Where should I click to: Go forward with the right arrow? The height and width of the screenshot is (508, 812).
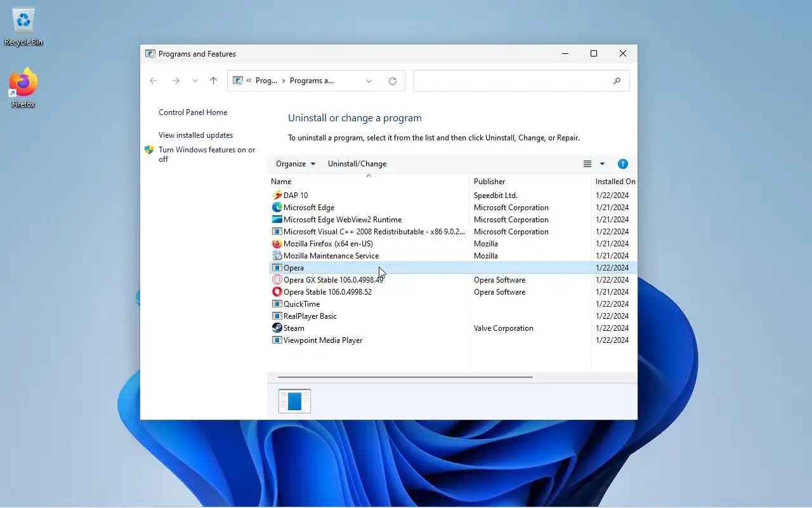(176, 81)
